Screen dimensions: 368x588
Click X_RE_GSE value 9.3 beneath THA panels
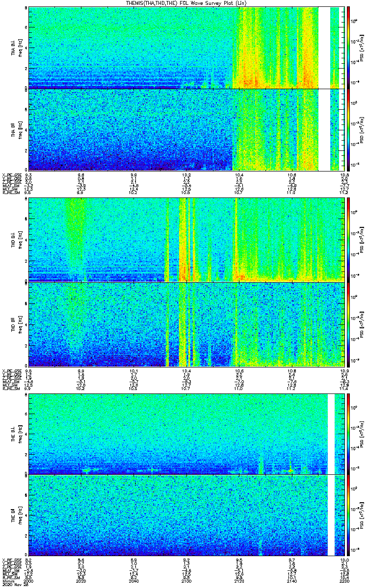(x=29, y=174)
